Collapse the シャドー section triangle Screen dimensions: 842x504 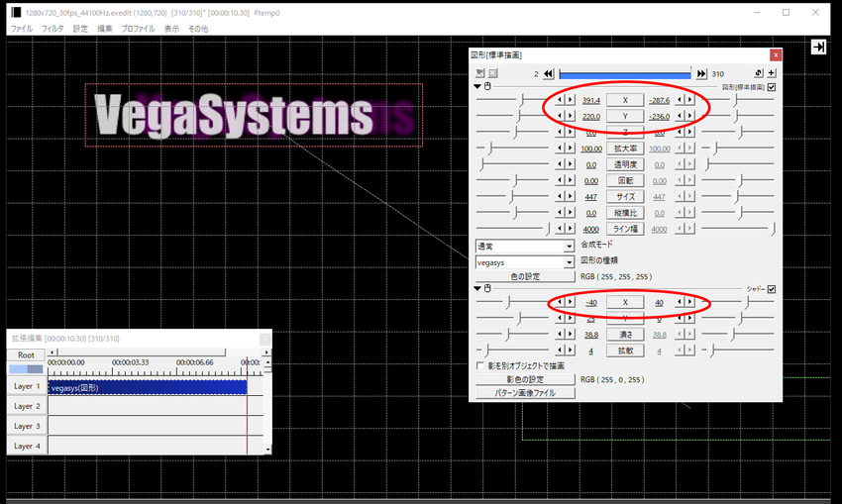point(477,288)
